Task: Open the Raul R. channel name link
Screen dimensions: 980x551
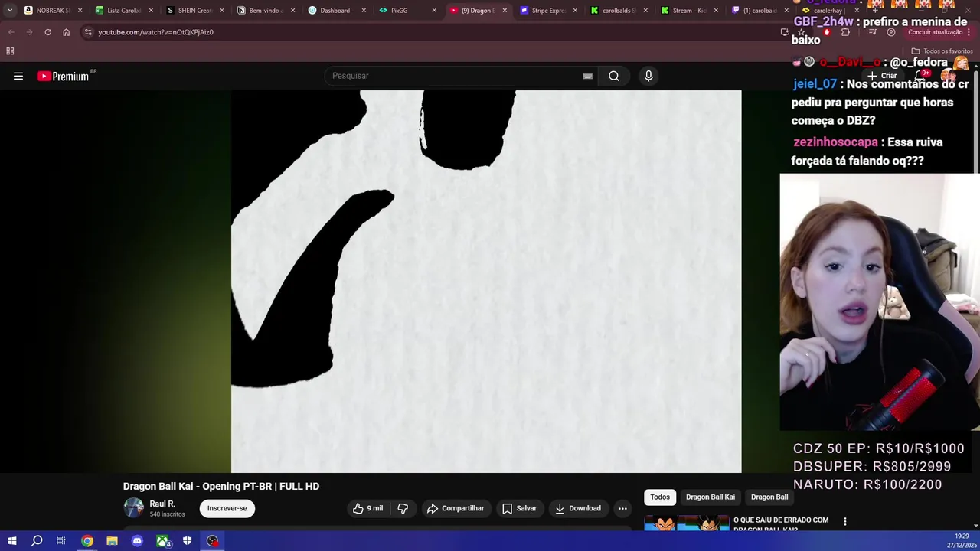Action: [x=162, y=504]
